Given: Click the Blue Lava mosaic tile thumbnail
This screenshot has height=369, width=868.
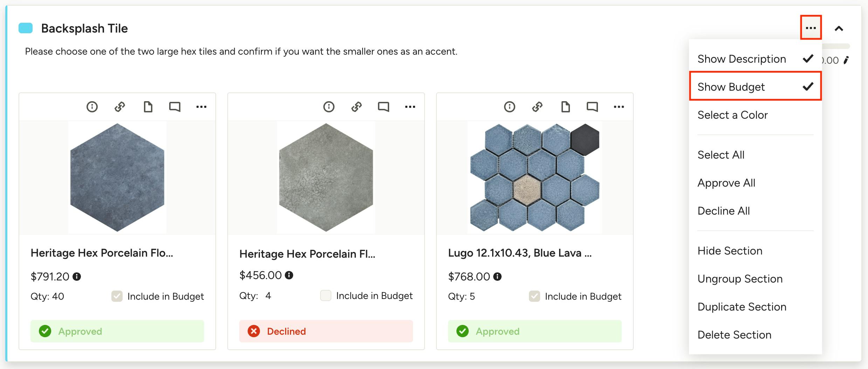Looking at the screenshot, I should (535, 177).
